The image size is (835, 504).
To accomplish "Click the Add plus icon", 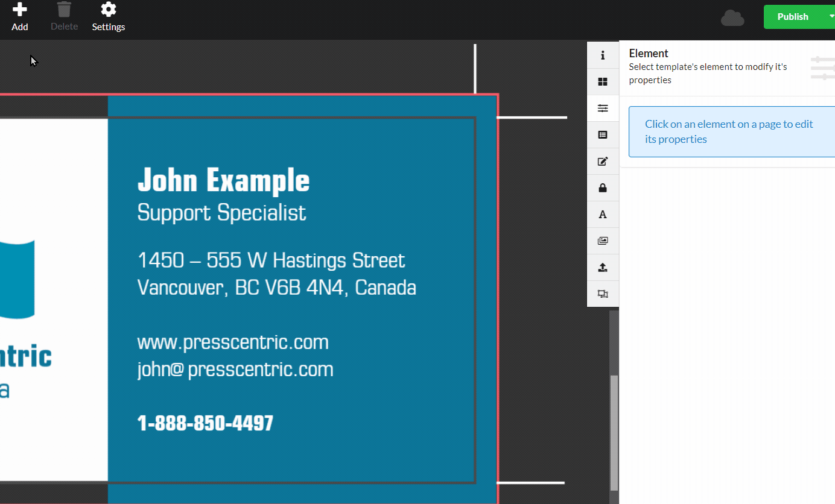I will tap(20, 10).
